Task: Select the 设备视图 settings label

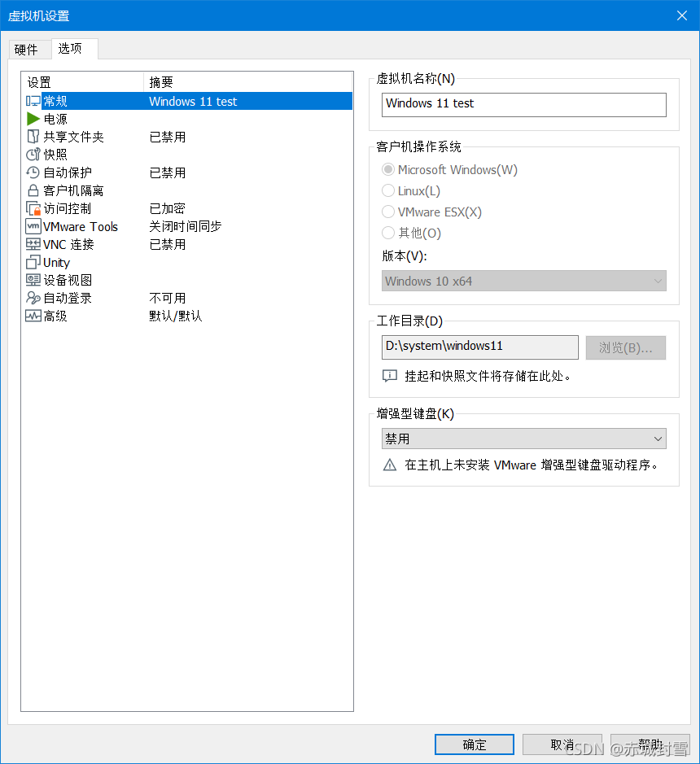Action: pos(68,280)
